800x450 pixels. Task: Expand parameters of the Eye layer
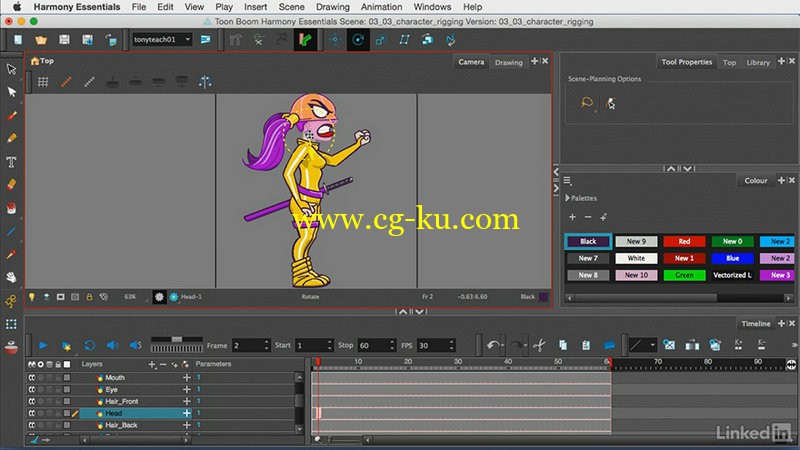click(x=186, y=389)
